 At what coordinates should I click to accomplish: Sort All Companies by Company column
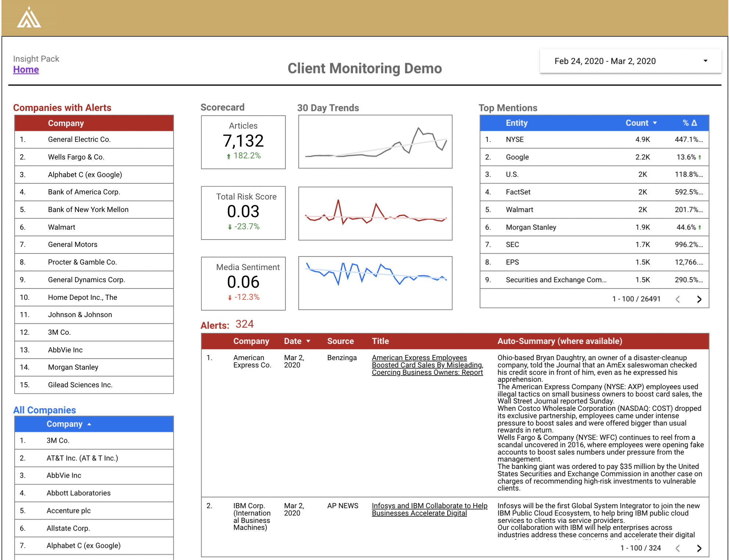click(69, 424)
